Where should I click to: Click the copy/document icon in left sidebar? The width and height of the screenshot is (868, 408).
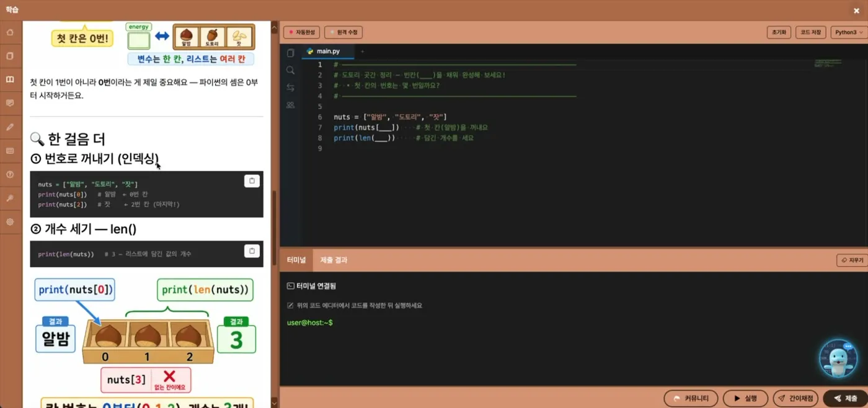[10, 56]
